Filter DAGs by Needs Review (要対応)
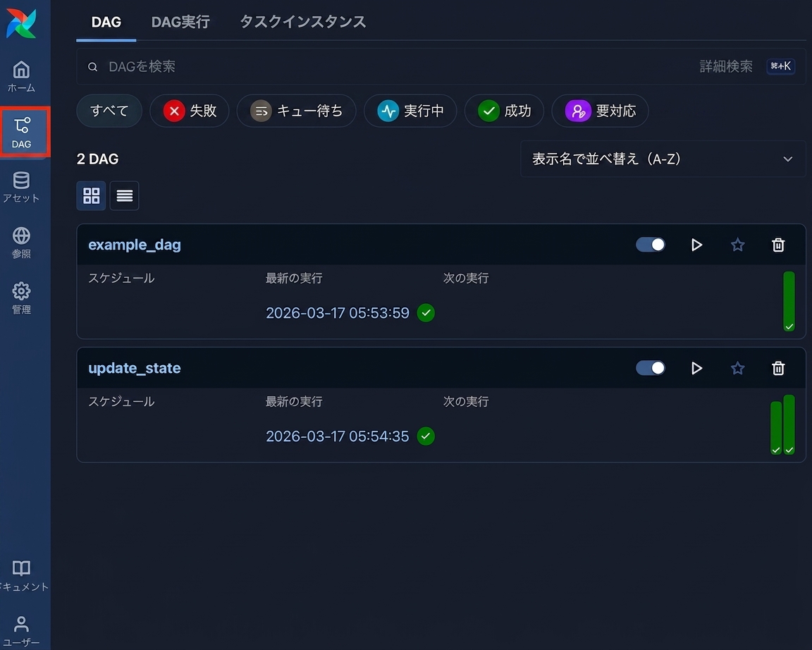 coord(601,111)
